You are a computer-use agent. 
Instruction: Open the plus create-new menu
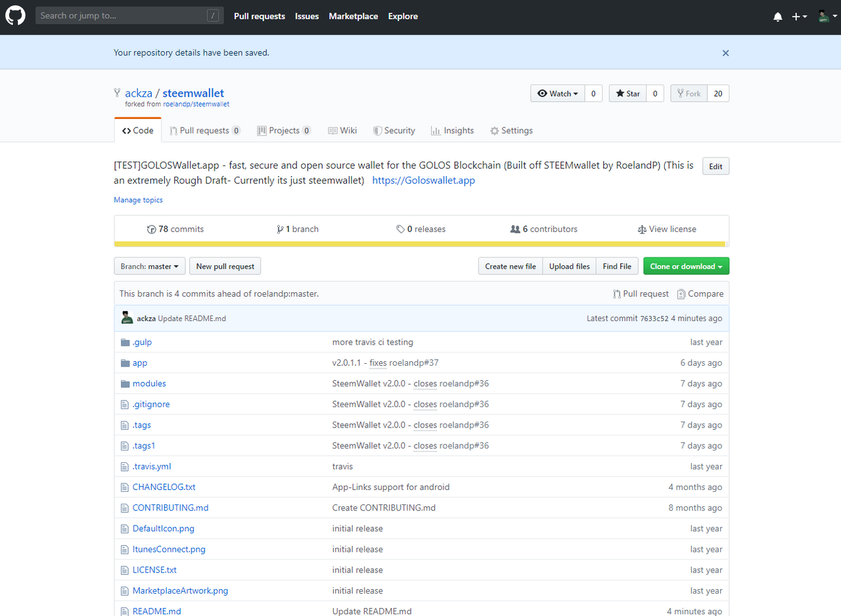[799, 16]
